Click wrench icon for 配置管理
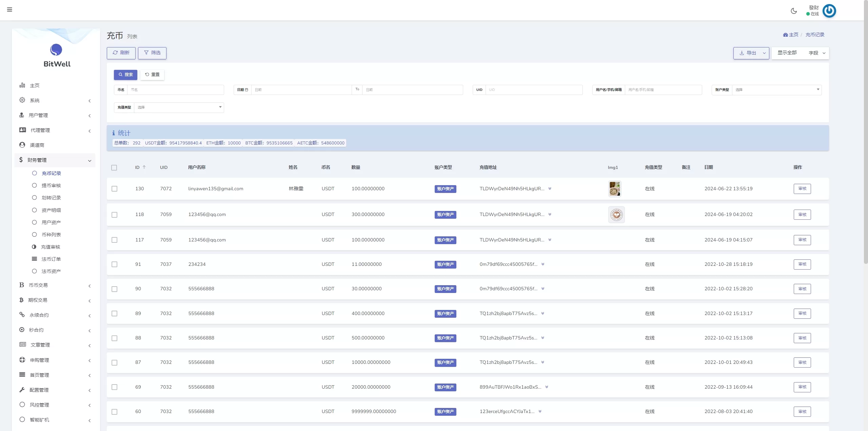Image resolution: width=868 pixels, height=431 pixels. pyautogui.click(x=22, y=390)
